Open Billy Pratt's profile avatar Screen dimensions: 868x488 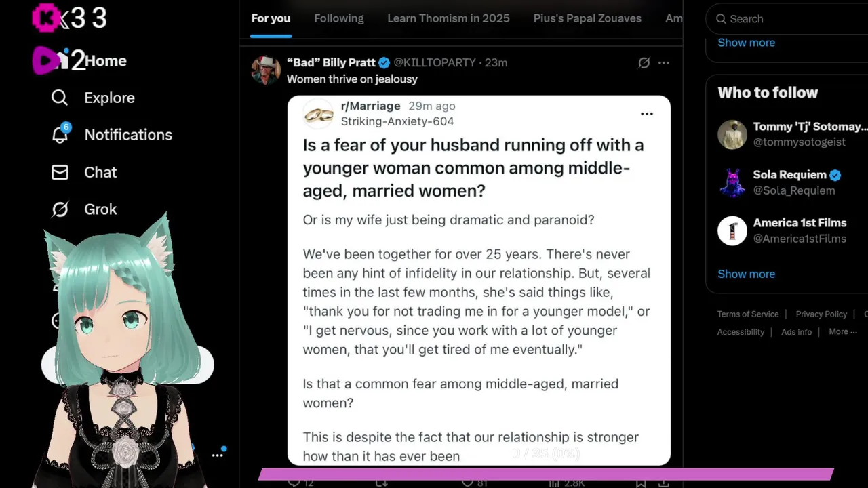click(266, 70)
